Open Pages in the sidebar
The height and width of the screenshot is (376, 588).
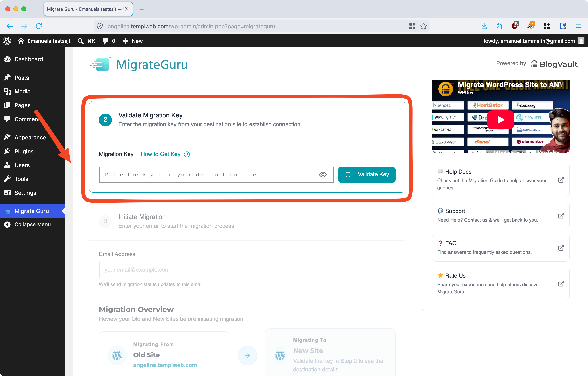tap(32, 105)
